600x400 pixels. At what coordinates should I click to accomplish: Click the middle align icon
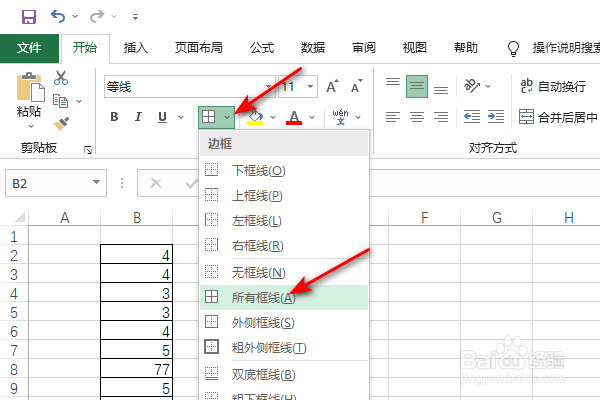[x=417, y=87]
